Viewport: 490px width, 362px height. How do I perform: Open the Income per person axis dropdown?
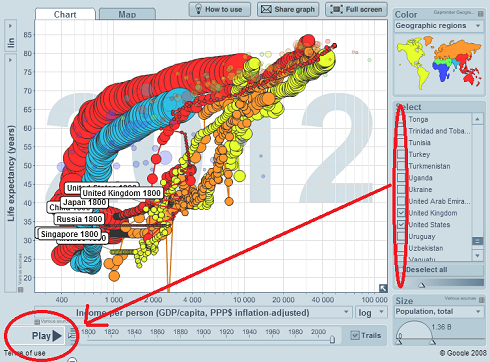pos(193,313)
